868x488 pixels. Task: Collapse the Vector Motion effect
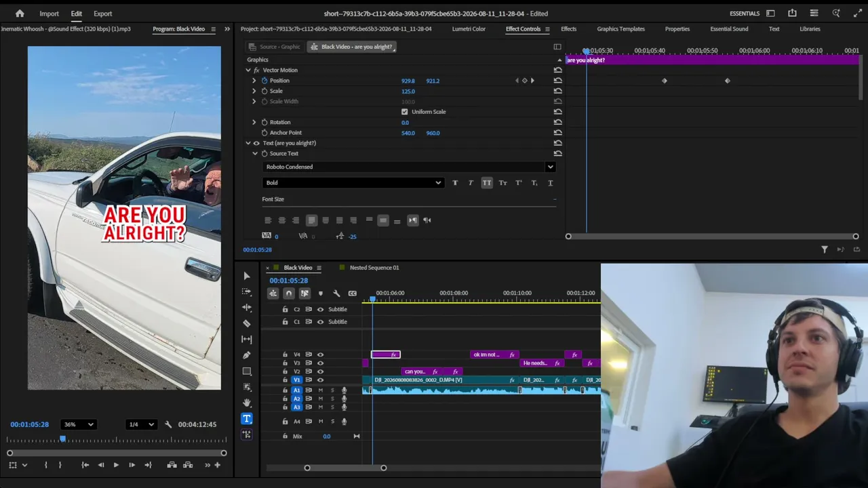(x=248, y=70)
